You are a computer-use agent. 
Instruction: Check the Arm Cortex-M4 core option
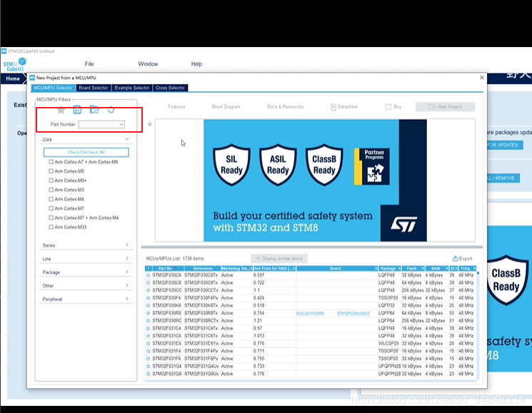point(51,199)
